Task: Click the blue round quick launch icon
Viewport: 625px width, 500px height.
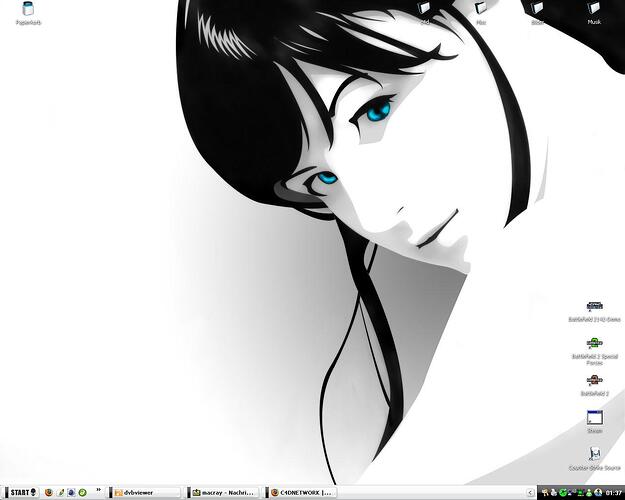Action: 71,493
